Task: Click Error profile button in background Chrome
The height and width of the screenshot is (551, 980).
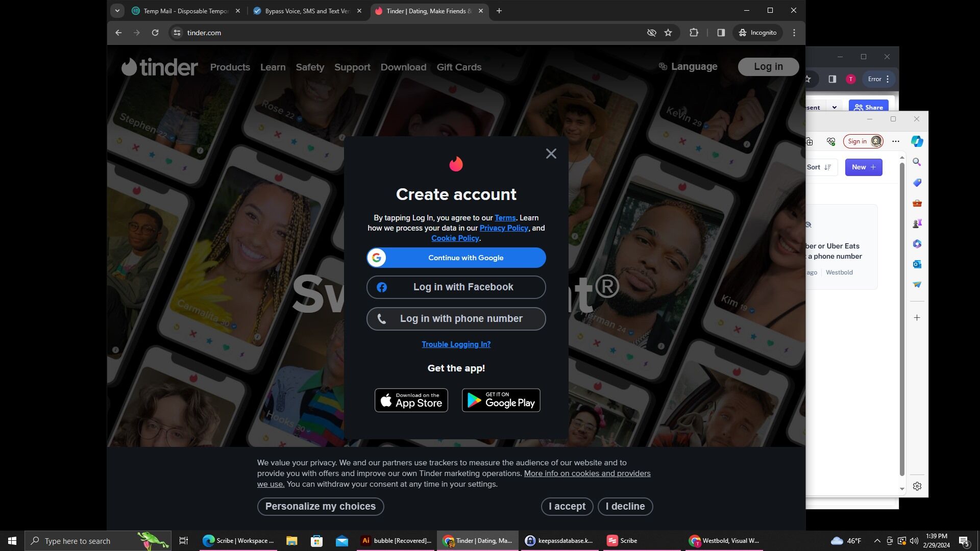Action: (879, 79)
